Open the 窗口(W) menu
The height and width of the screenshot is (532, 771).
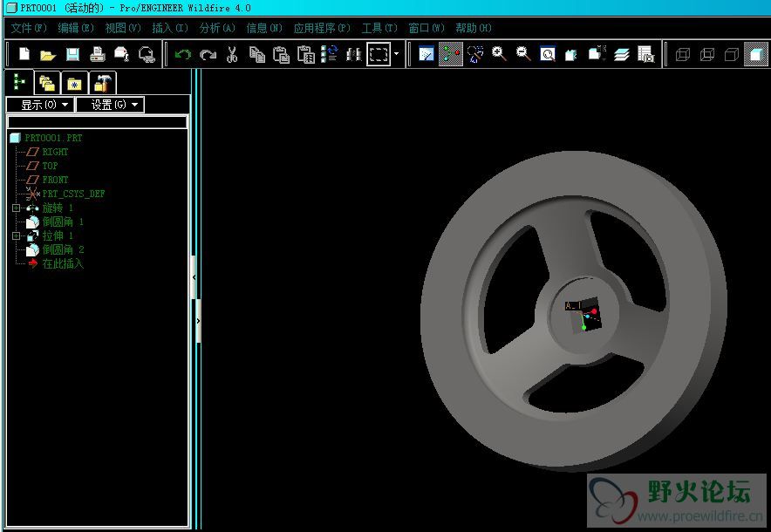426,28
